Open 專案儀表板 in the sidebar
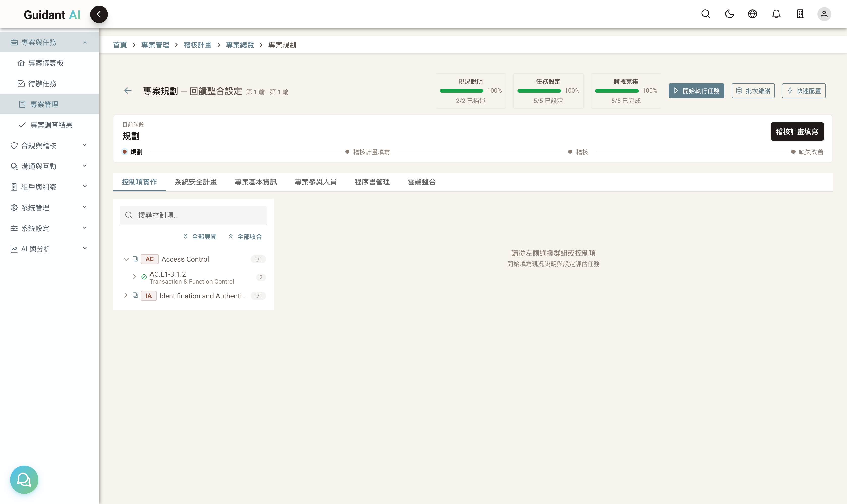Image resolution: width=847 pixels, height=504 pixels. click(x=49, y=63)
